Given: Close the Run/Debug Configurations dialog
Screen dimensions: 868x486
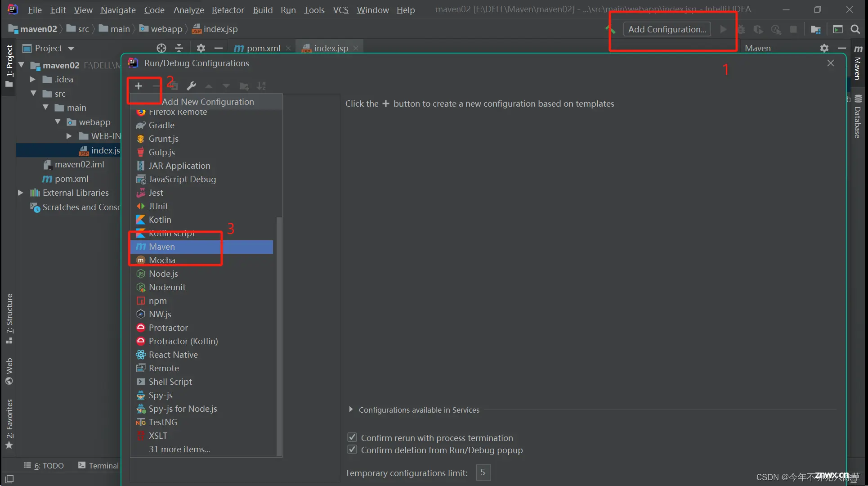Looking at the screenshot, I should [x=830, y=63].
